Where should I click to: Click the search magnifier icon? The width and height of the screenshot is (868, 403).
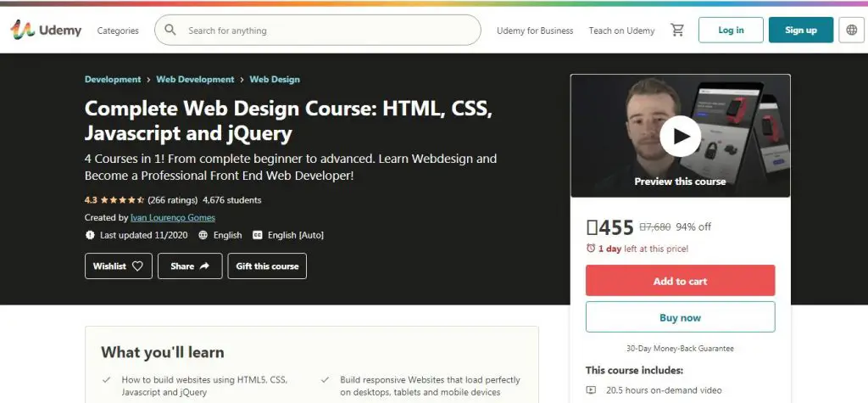tap(170, 31)
